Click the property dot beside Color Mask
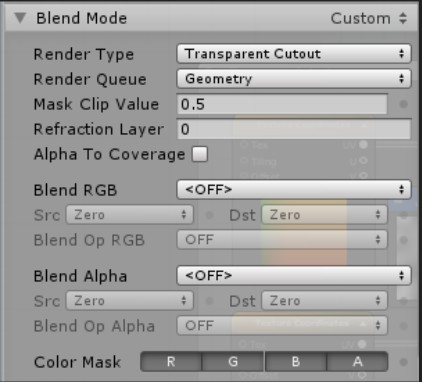This screenshot has width=422, height=382. (x=404, y=362)
